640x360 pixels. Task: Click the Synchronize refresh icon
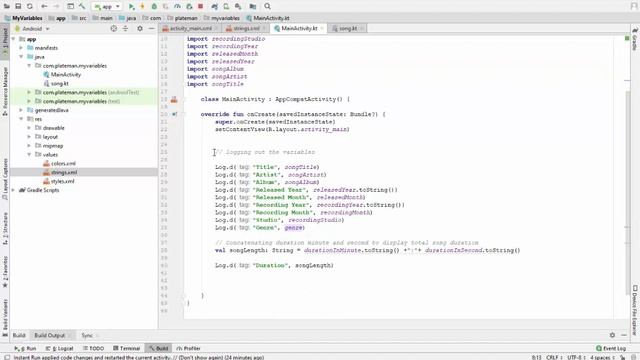(x=29, y=6)
